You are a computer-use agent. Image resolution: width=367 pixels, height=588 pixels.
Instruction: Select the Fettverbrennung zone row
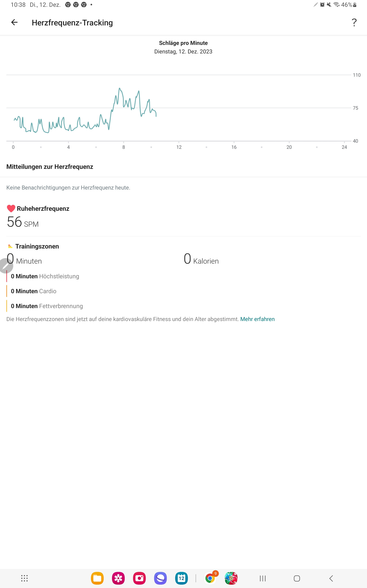pos(47,306)
